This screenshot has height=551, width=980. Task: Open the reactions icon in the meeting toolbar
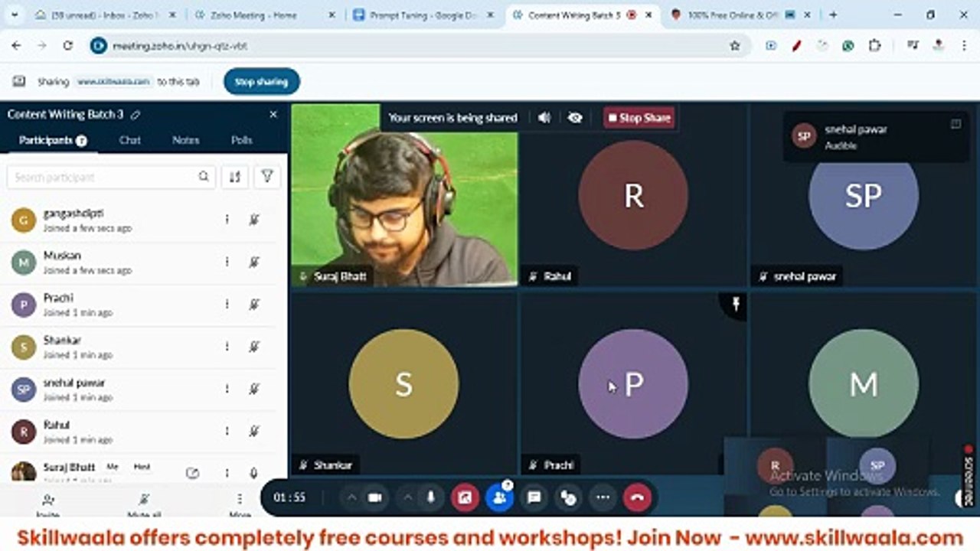568,497
